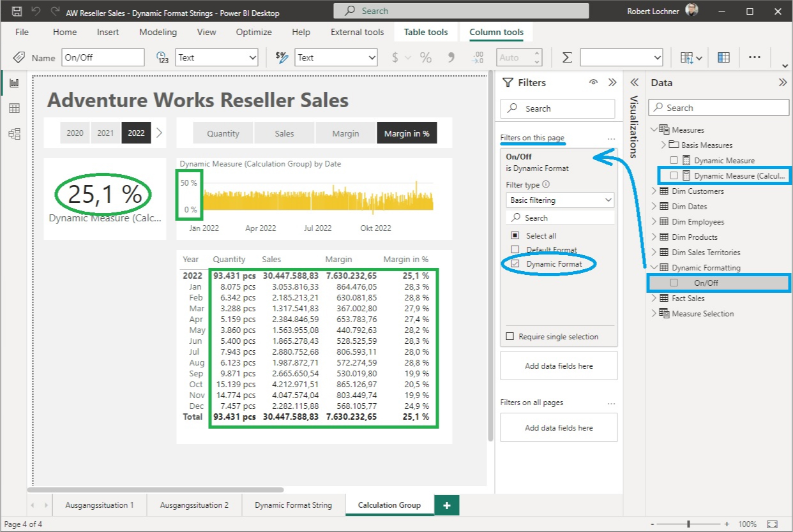Switch to the Optimize ribbon tab
Screen dimensions: 793x532
point(253,32)
